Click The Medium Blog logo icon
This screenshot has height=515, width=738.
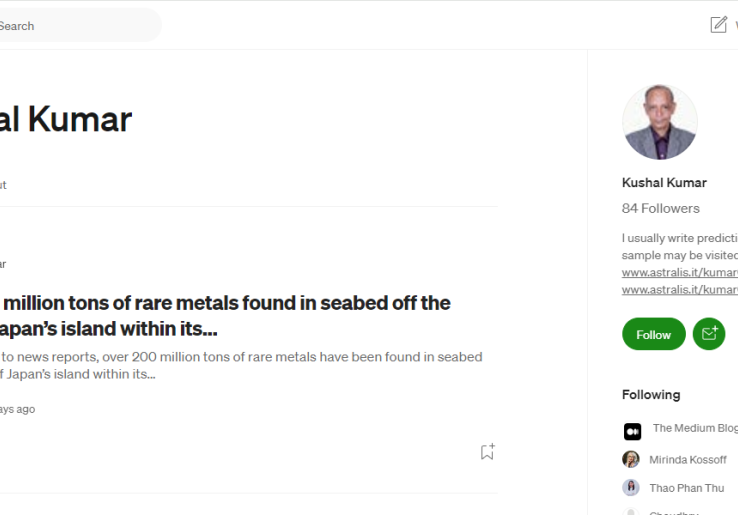pyautogui.click(x=632, y=431)
